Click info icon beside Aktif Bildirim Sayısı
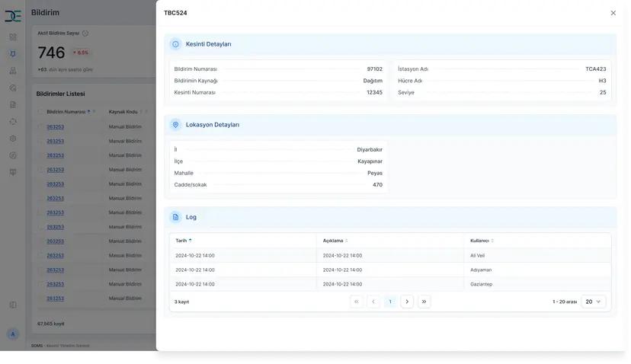The height and width of the screenshot is (364, 631). click(85, 34)
